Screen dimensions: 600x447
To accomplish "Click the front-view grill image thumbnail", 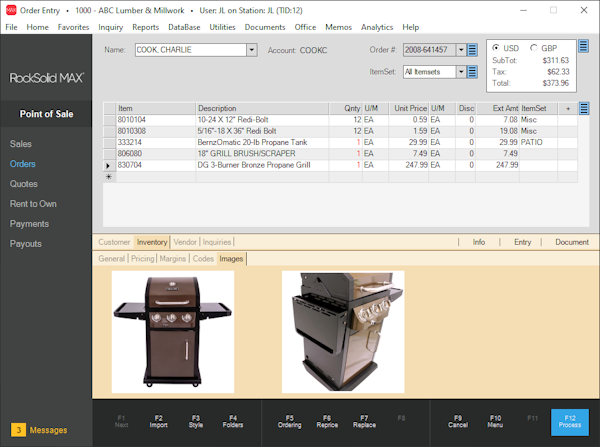I will click(x=172, y=331).
